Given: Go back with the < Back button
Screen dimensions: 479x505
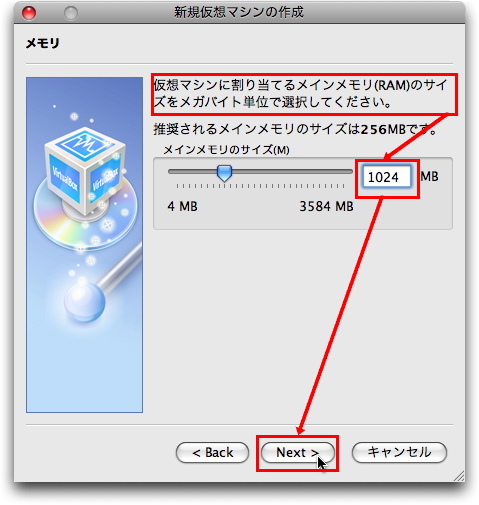Looking at the screenshot, I should point(212,452).
